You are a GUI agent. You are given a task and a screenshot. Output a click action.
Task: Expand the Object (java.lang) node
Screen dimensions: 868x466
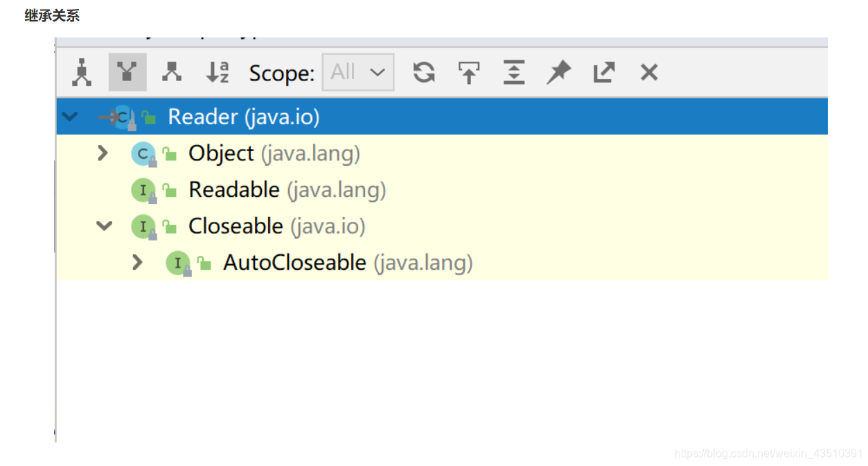103,153
